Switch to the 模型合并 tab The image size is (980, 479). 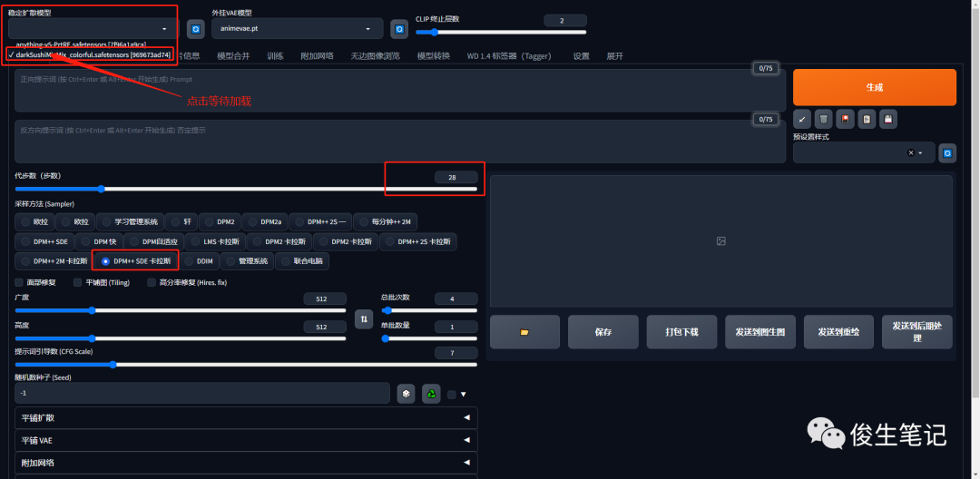tap(234, 55)
